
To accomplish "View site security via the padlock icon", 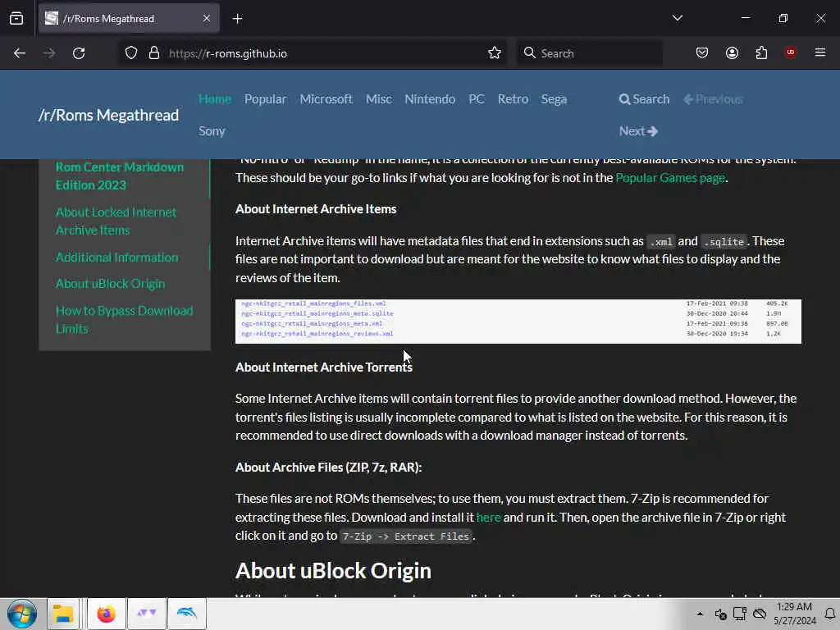I will click(154, 53).
